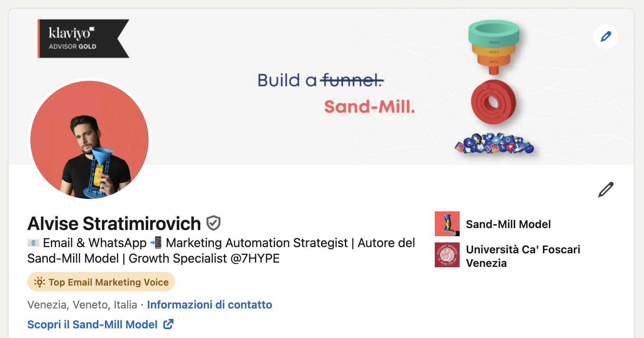
Task: Open the circular profile photo
Action: point(89,139)
